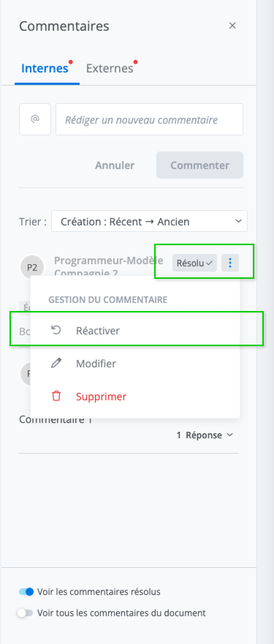The height and width of the screenshot is (644, 274).
Task: Choose Réactiver from the comment menu
Action: (98, 330)
